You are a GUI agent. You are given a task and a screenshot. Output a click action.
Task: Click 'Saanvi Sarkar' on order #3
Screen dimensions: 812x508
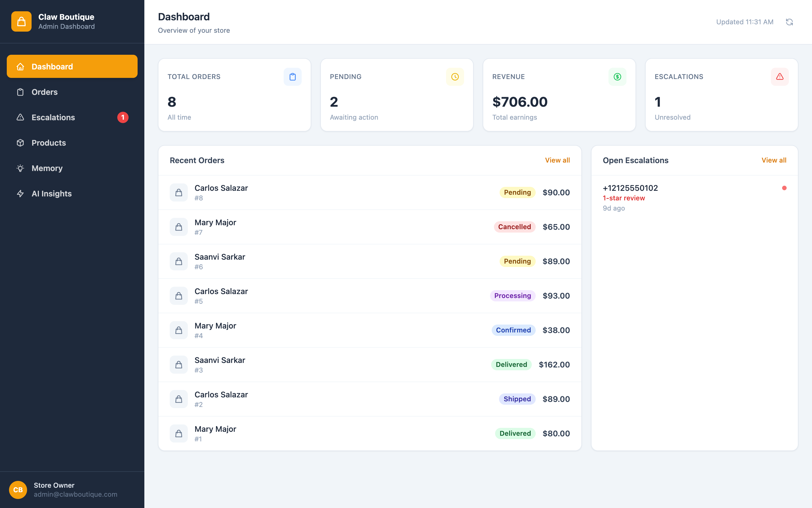220,360
